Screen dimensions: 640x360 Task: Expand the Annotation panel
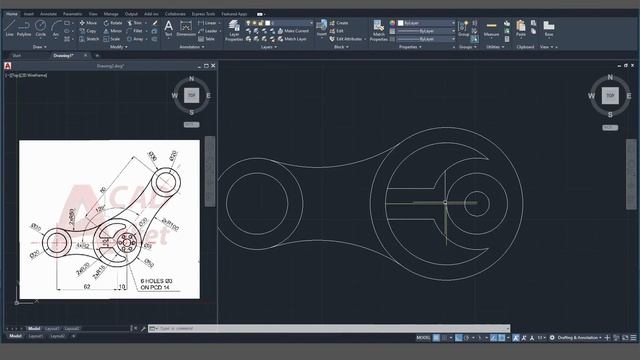coord(192,47)
